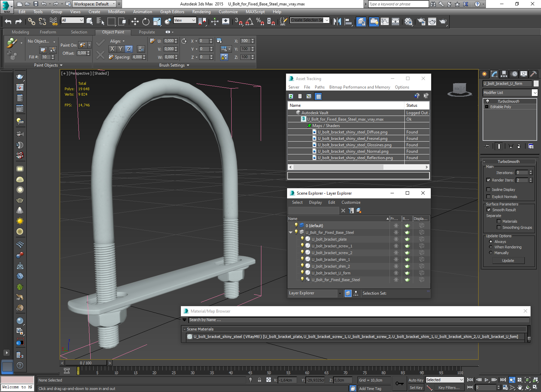The width and height of the screenshot is (541, 392).
Task: Click the Undo arrow in main toolbar
Action: (8, 22)
